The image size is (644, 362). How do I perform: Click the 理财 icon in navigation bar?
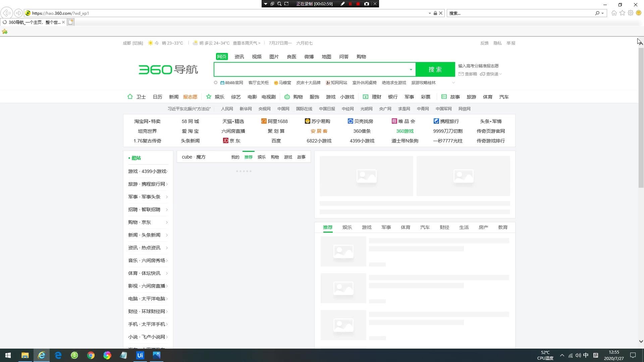click(366, 97)
